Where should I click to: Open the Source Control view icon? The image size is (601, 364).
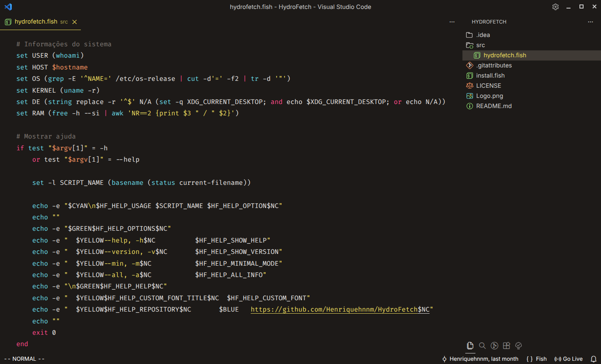[x=495, y=346]
